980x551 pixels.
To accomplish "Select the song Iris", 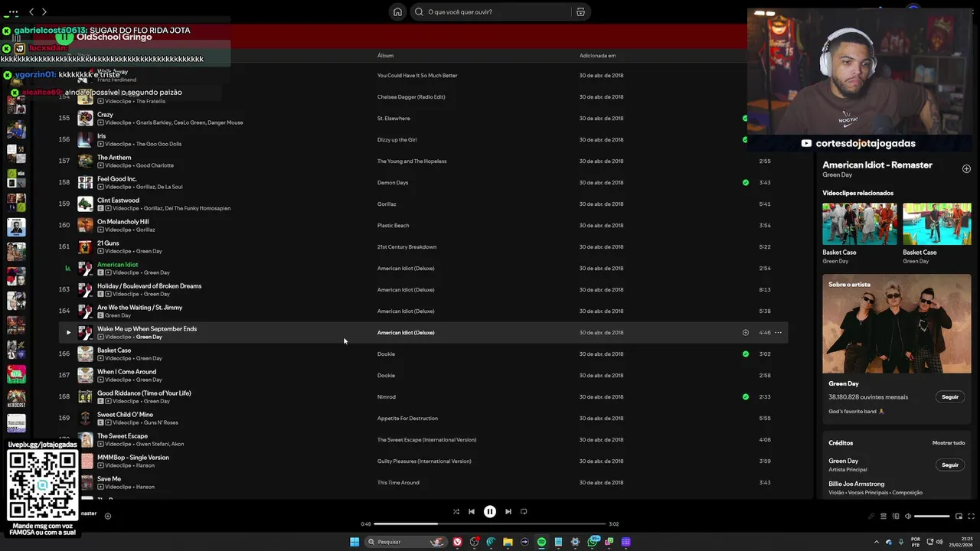I will click(101, 135).
